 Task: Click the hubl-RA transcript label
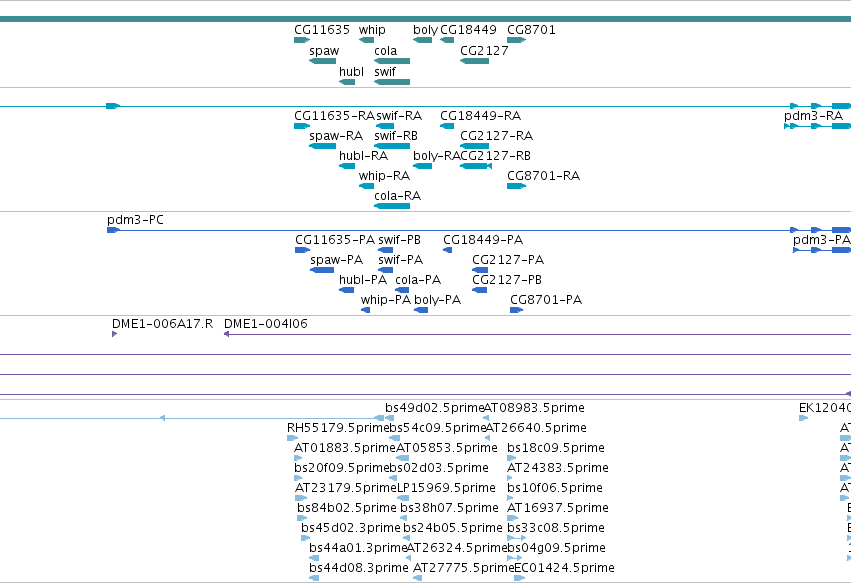[364, 156]
